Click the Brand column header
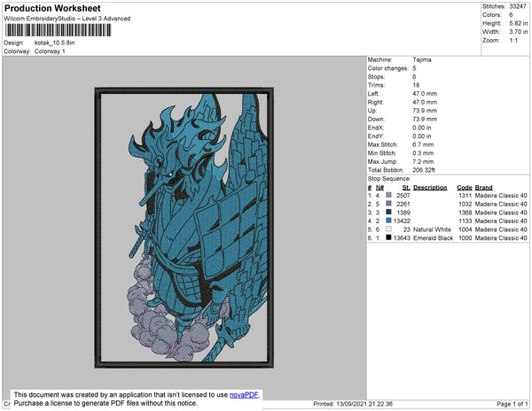Screen dimensions: 532x411 click(x=483, y=188)
